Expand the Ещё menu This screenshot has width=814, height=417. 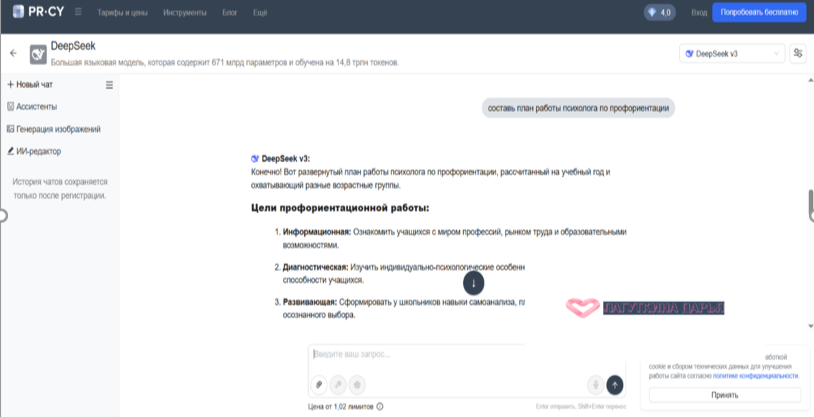coord(260,12)
